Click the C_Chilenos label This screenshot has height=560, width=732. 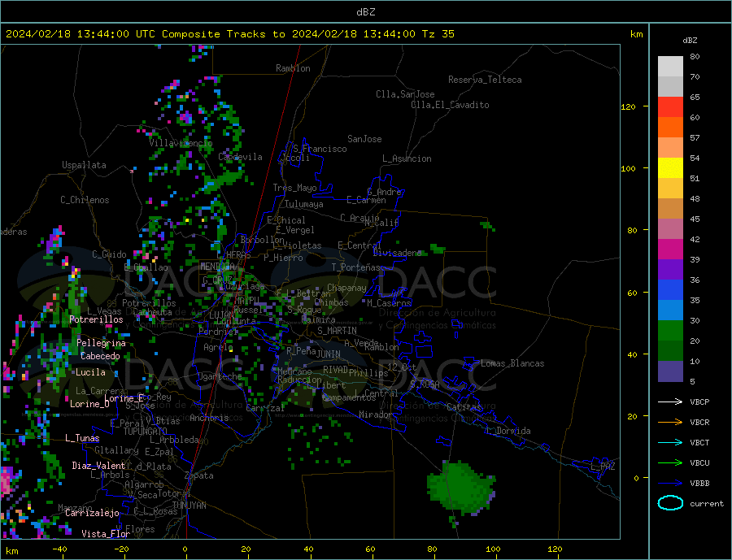click(85, 200)
